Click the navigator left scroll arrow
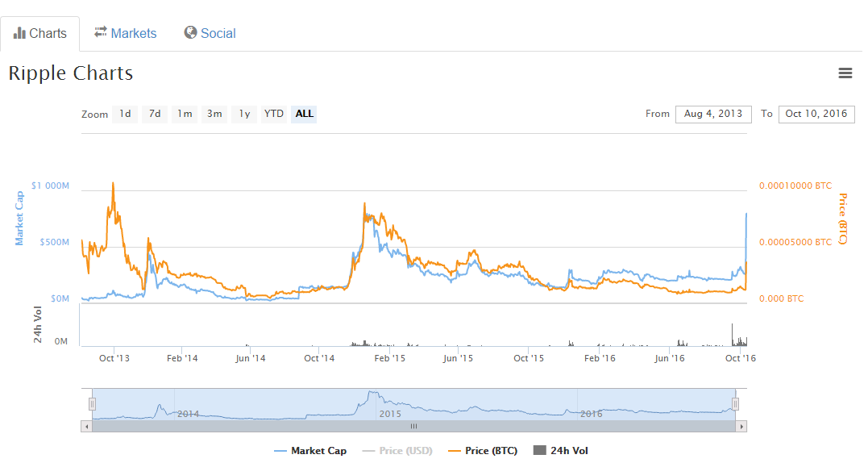Image resolution: width=868 pixels, height=463 pixels. [x=86, y=426]
